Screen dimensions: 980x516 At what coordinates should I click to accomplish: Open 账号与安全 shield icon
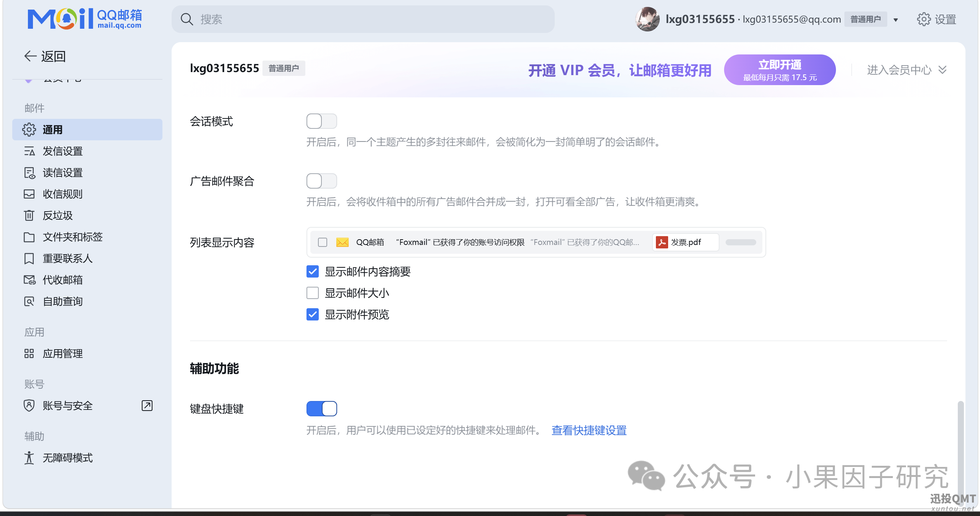click(x=29, y=406)
